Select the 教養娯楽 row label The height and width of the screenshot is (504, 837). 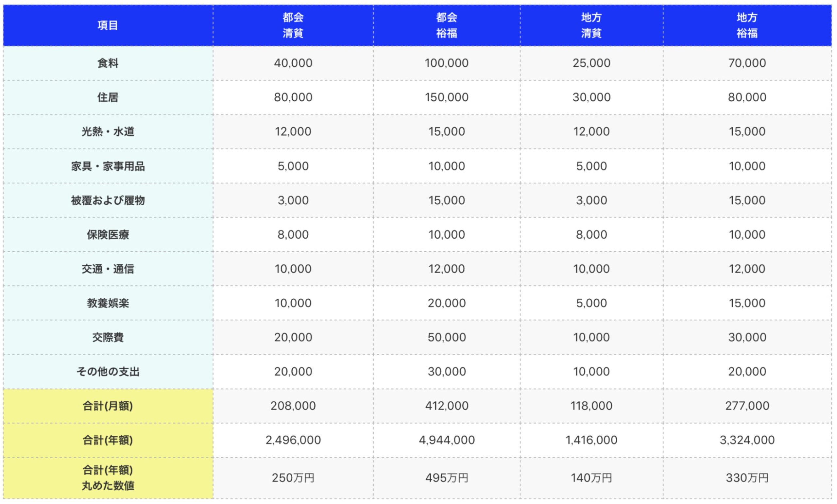click(x=108, y=303)
